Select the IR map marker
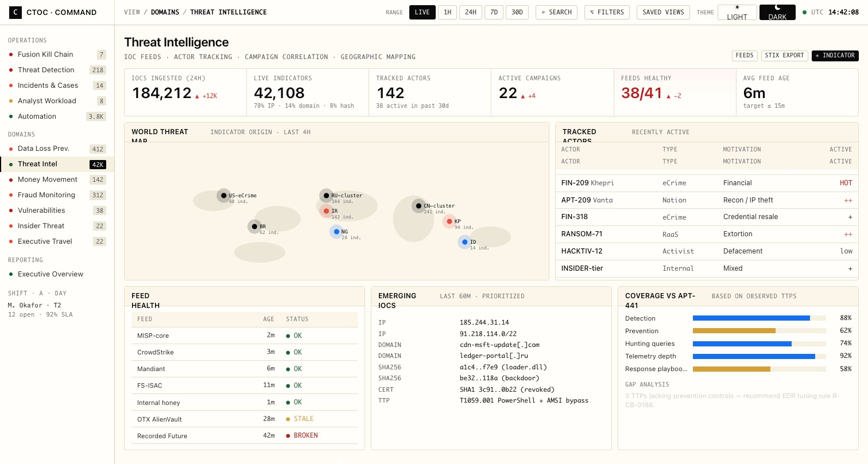The image size is (868, 464). 326,211
